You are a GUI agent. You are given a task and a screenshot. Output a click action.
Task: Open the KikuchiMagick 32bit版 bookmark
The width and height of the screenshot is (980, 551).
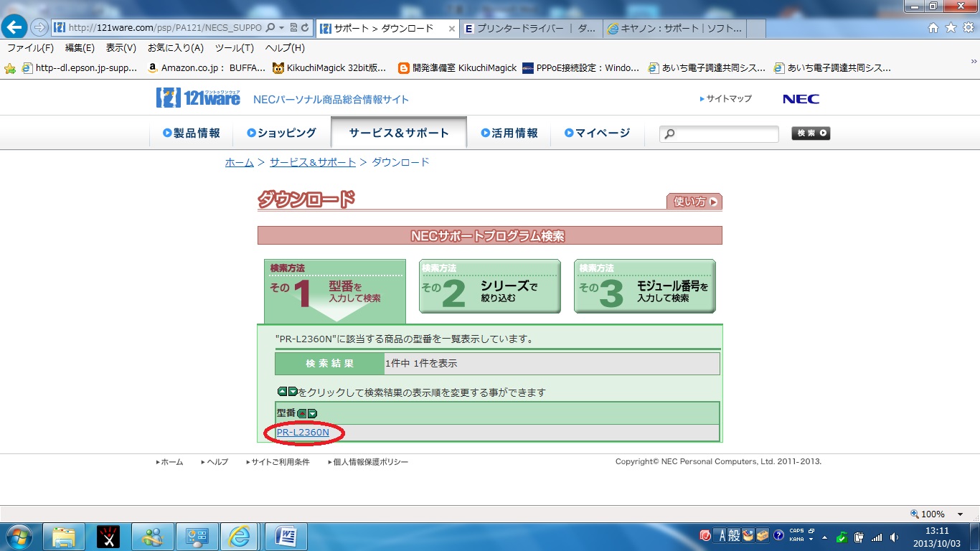[x=330, y=68]
